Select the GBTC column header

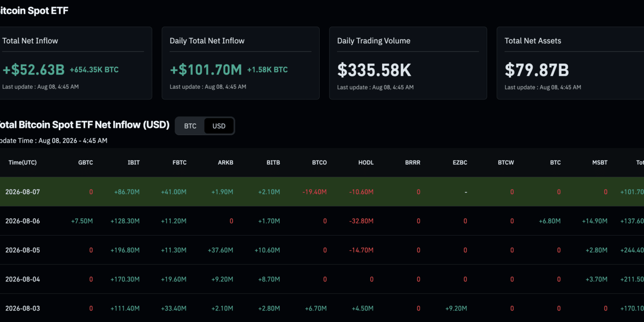pos(86,162)
